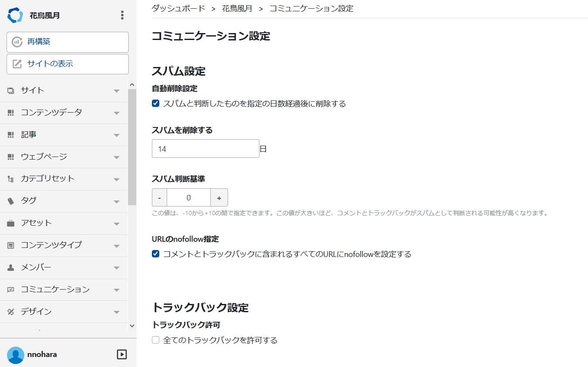Open the タグ sidebar menu label

(29, 201)
